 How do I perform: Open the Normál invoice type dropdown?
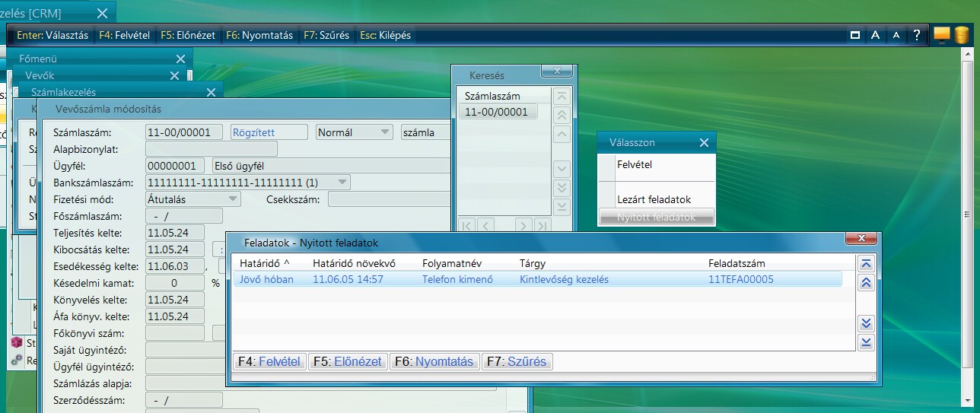coord(383,132)
